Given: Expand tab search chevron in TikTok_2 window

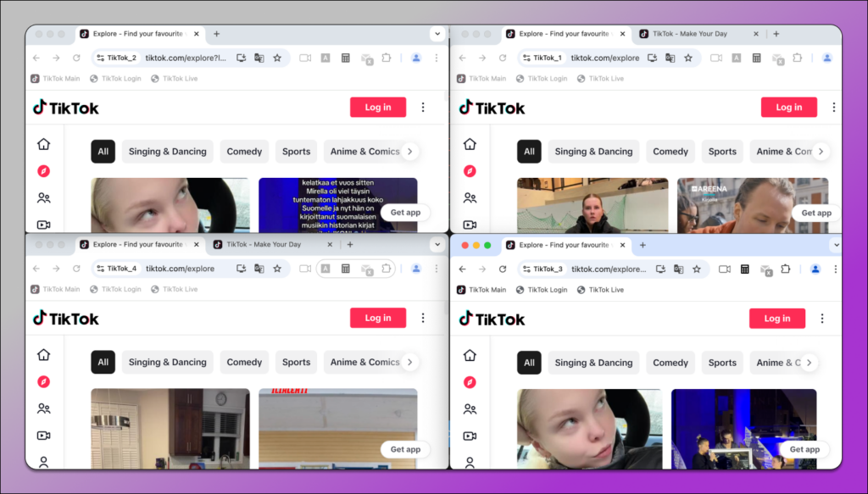Looking at the screenshot, I should [437, 34].
